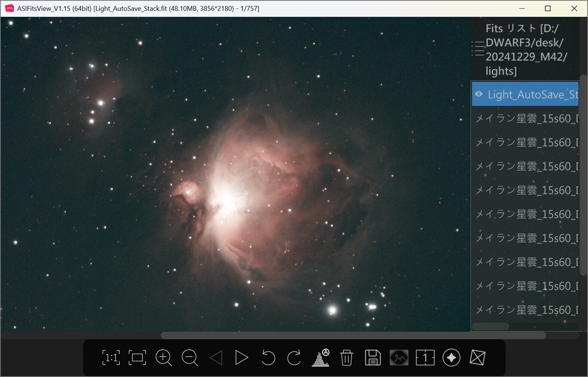Select the Light_AutoSave_St file in the list
The height and width of the screenshot is (377, 588).
[525, 94]
